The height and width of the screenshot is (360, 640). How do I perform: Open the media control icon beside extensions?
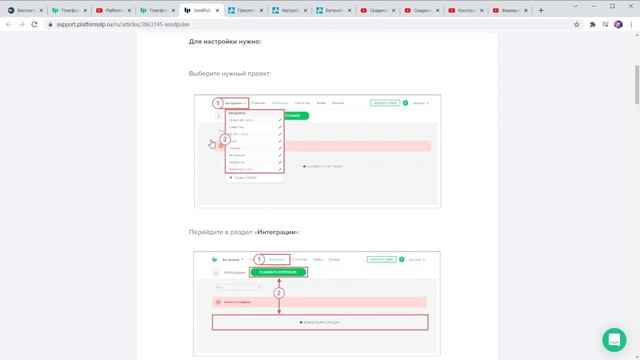tap(605, 24)
